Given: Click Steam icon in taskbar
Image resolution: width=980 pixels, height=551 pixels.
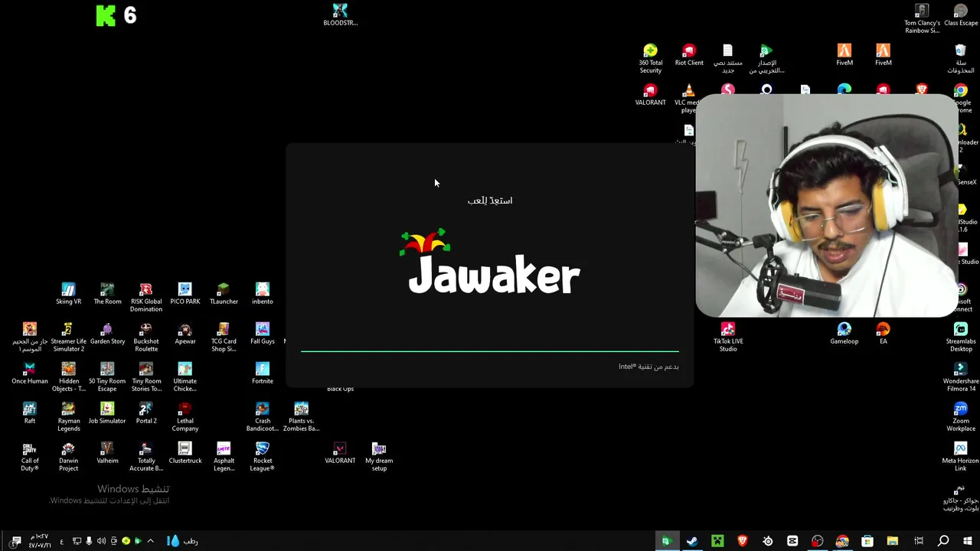Looking at the screenshot, I should click(x=692, y=541).
